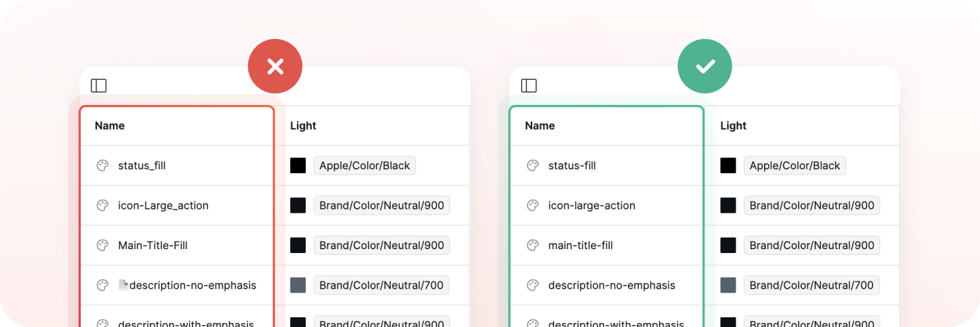Click the palette icon beside Main-Title-Fill
Viewport: 980px width, 327px height.
click(102, 245)
